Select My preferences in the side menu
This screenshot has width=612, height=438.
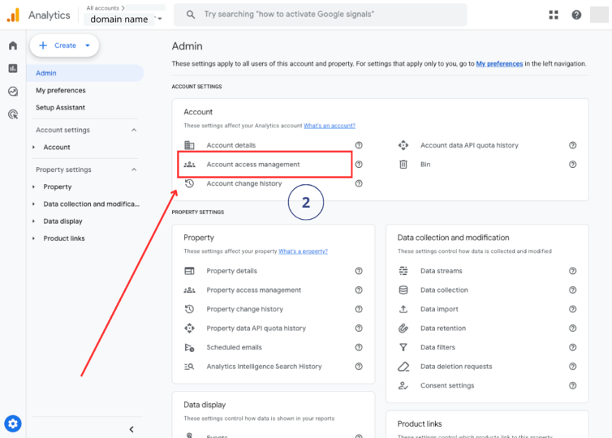click(x=60, y=90)
